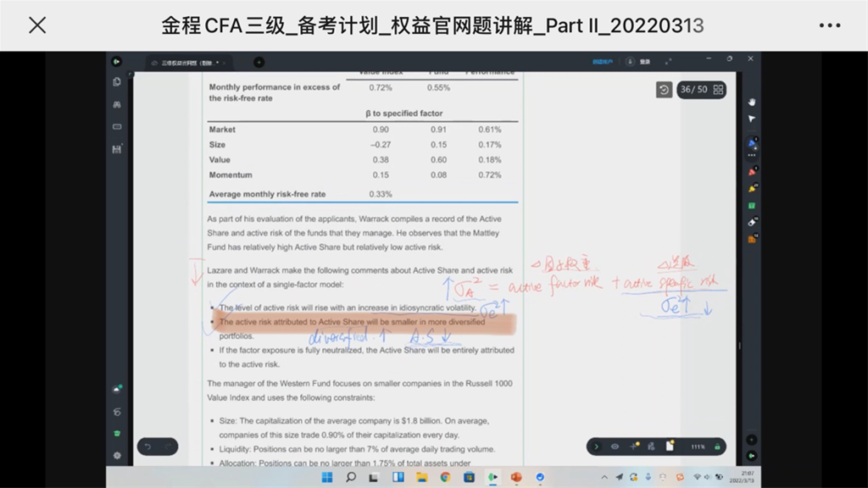
Task: Select the eraser tool
Action: (x=752, y=223)
